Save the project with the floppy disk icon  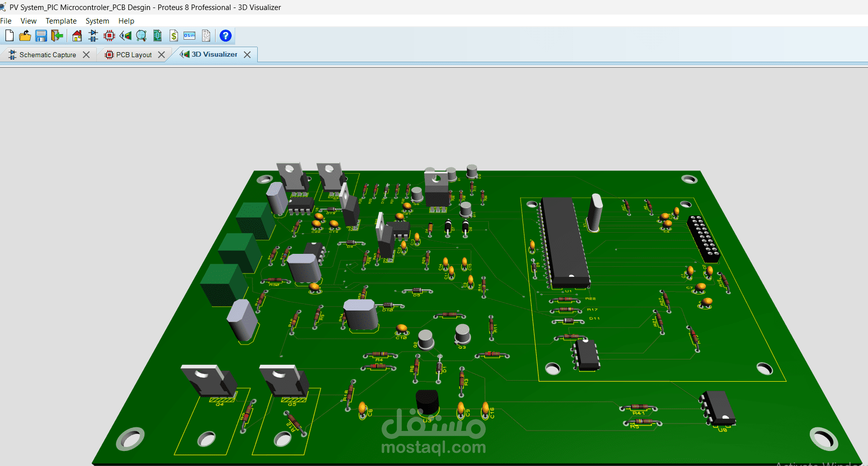tap(41, 36)
